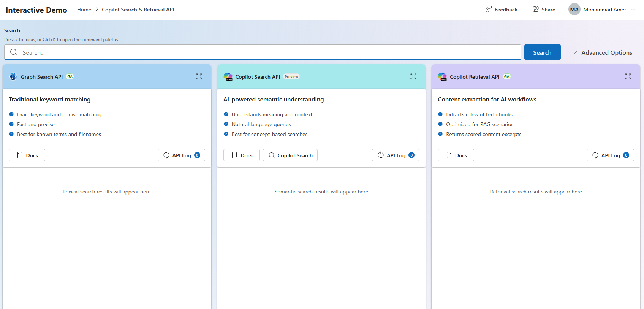The height and width of the screenshot is (309, 644).
Task: Click 'Returns scored content excerpts' text
Action: pos(484,134)
